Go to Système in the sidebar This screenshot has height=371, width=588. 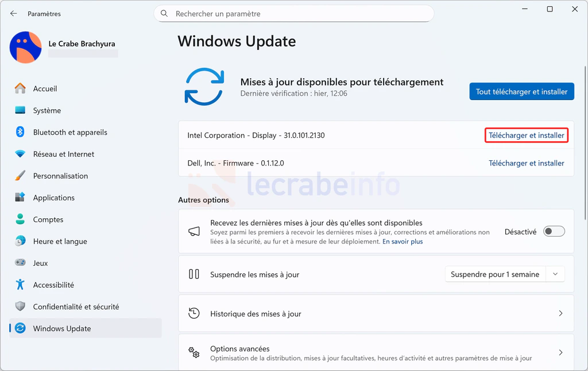click(47, 110)
